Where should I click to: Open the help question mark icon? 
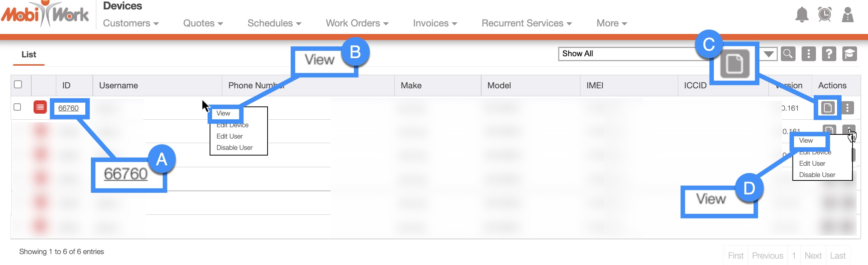tap(829, 54)
